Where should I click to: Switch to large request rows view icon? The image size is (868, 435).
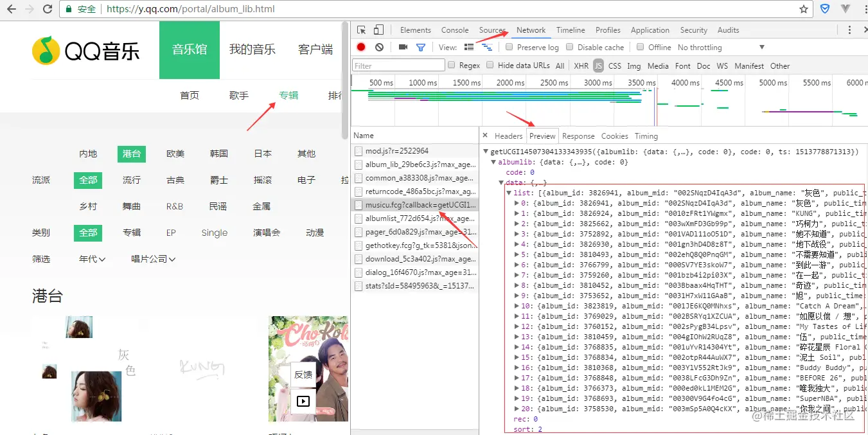click(x=469, y=47)
